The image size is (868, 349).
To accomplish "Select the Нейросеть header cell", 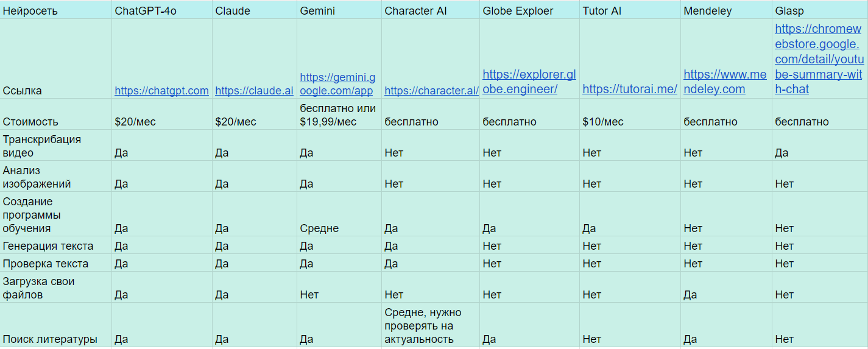I will (x=56, y=10).
